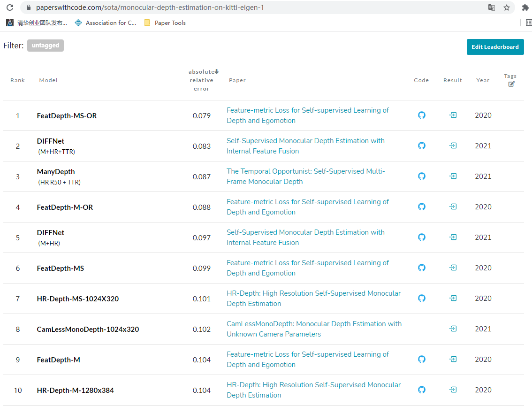Click the Year column header
The height and width of the screenshot is (406, 532).
(483, 80)
